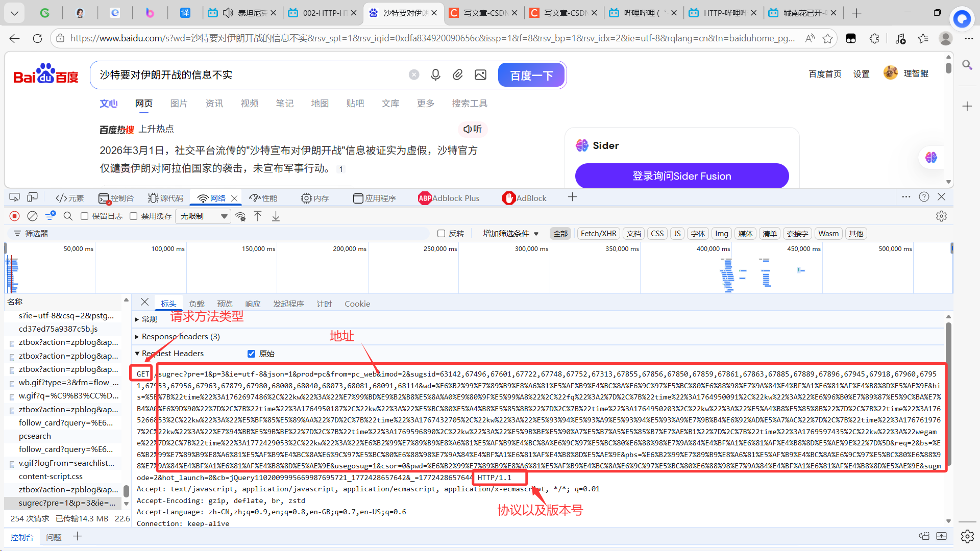Image resolution: width=980 pixels, height=551 pixels.
Task: Filter requests by Fetch/XHR
Action: pyautogui.click(x=598, y=233)
